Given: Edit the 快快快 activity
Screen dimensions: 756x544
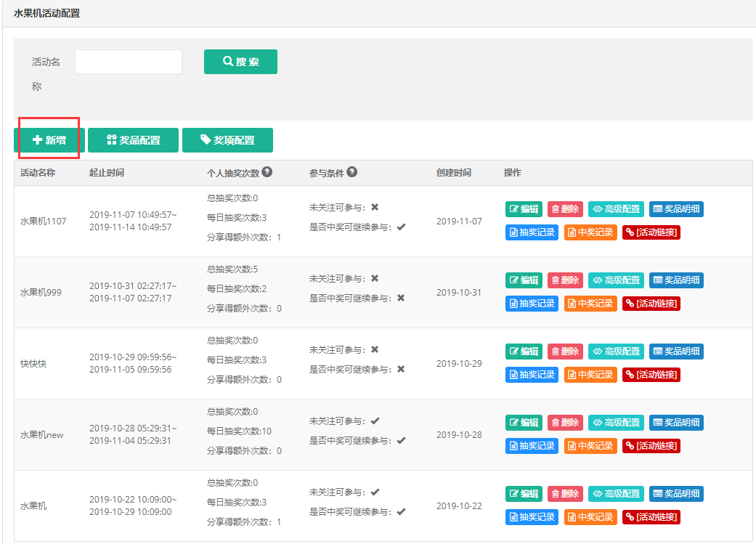Looking at the screenshot, I should (524, 352).
